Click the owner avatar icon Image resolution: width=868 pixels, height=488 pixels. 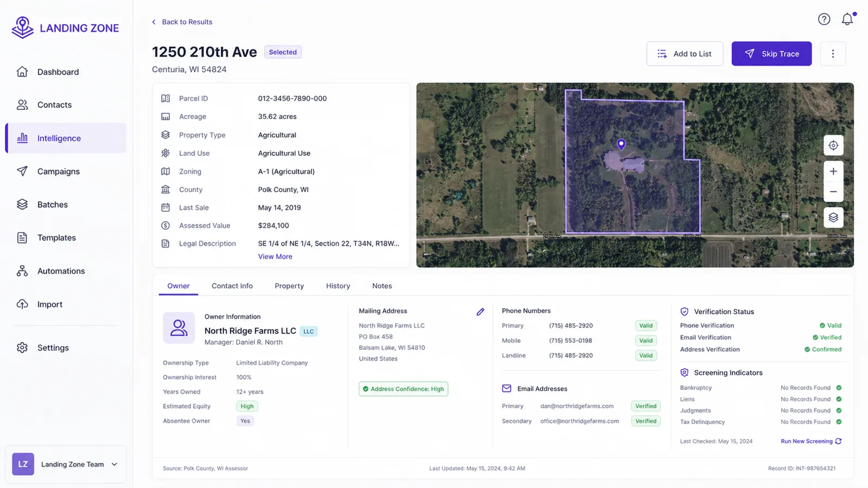179,328
